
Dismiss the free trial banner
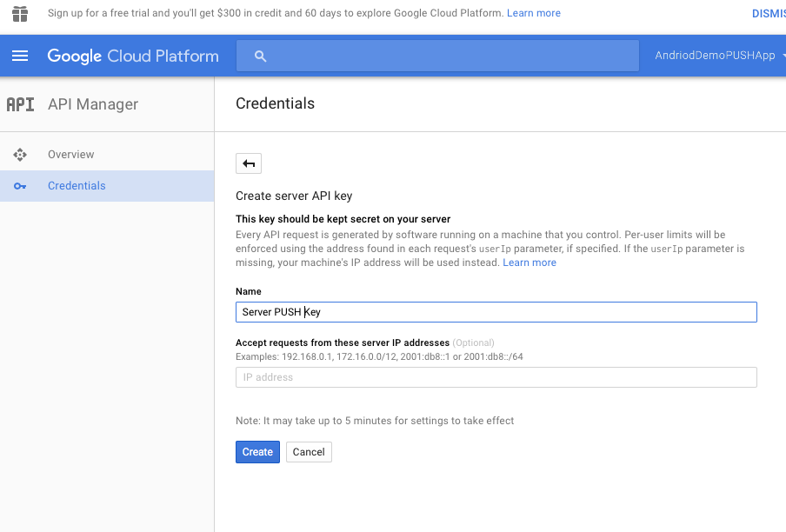pyautogui.click(x=768, y=13)
